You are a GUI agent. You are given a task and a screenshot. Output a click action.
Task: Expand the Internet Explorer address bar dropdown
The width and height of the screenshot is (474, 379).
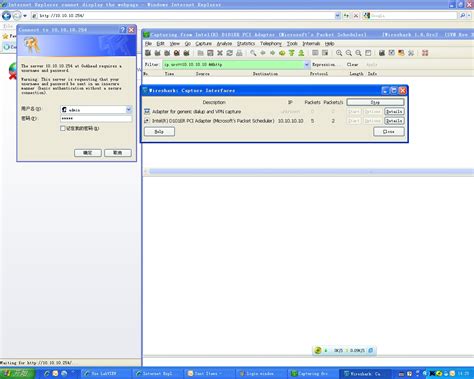[x=337, y=16]
